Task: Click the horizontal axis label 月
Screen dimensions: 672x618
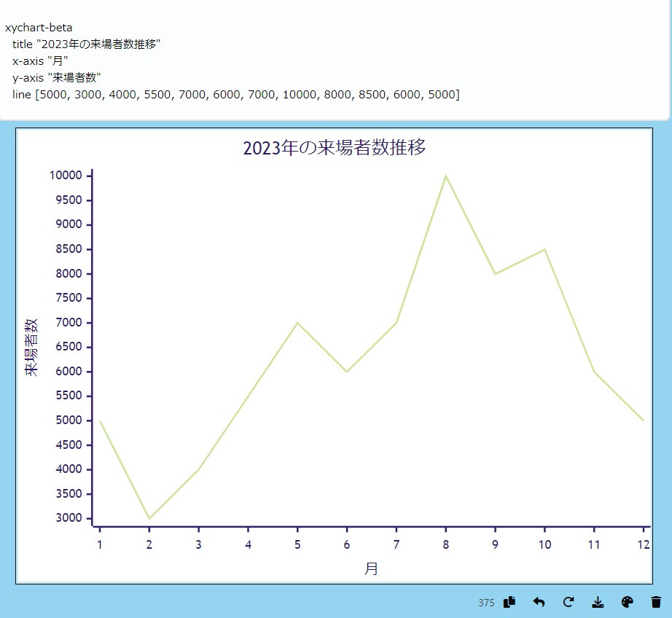Action: (371, 568)
